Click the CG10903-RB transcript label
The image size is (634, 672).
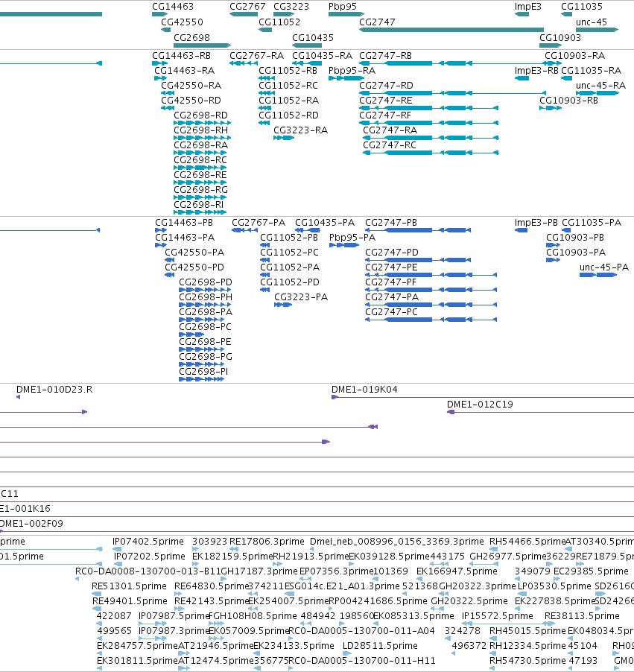click(568, 101)
